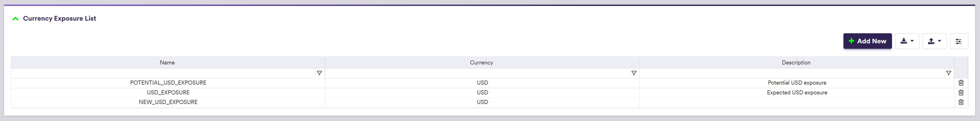
Task: Click the Name column filter icon
Action: [x=319, y=73]
